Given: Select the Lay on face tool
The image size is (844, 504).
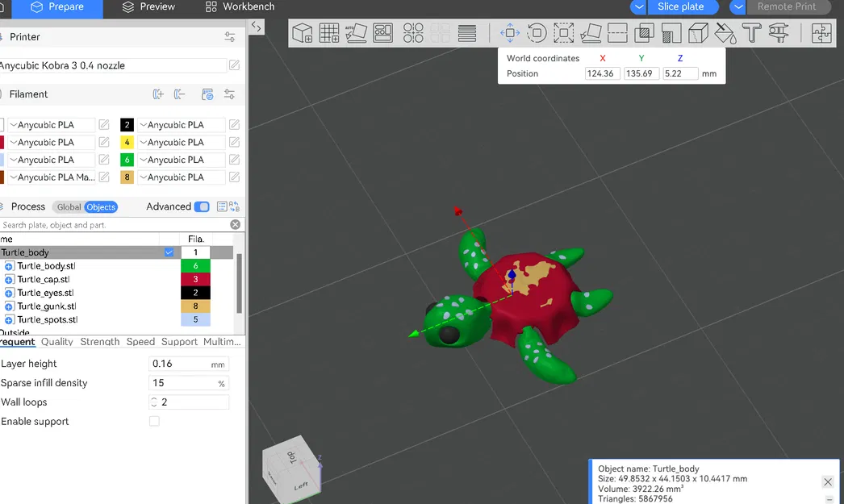Looking at the screenshot, I should 591,33.
